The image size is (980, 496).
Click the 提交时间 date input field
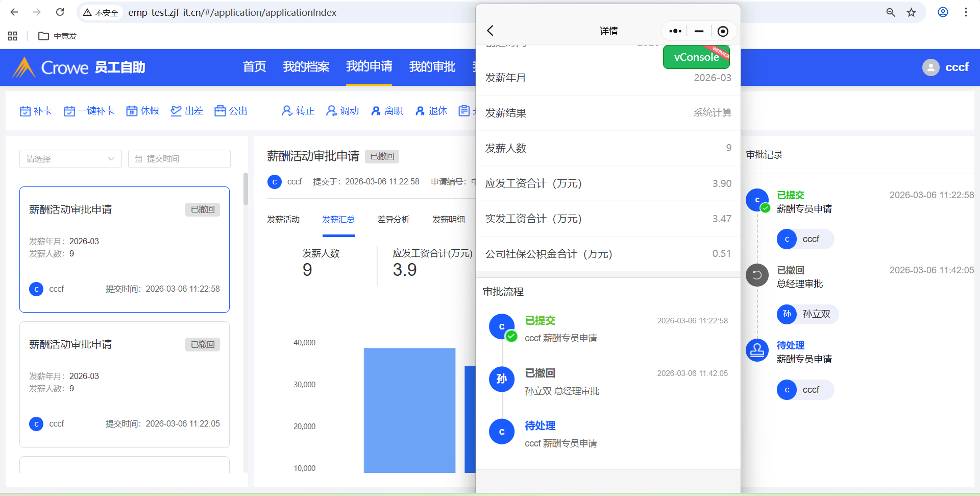pyautogui.click(x=179, y=159)
